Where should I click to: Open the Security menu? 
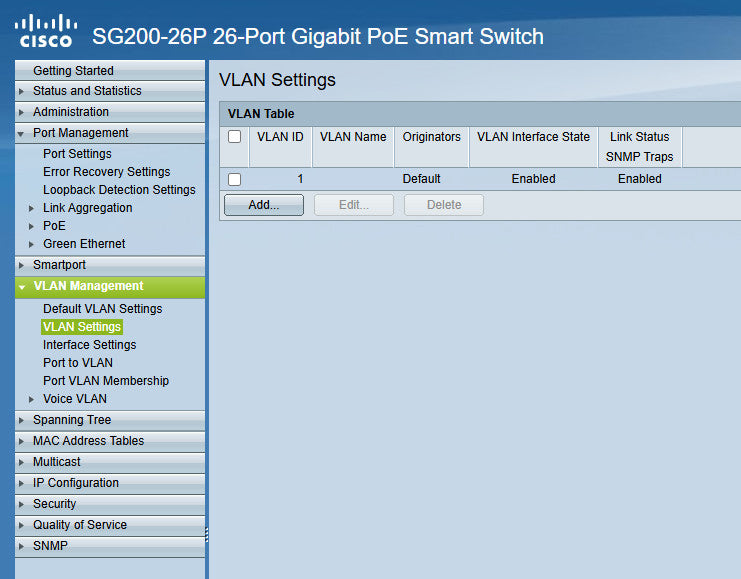pos(54,504)
